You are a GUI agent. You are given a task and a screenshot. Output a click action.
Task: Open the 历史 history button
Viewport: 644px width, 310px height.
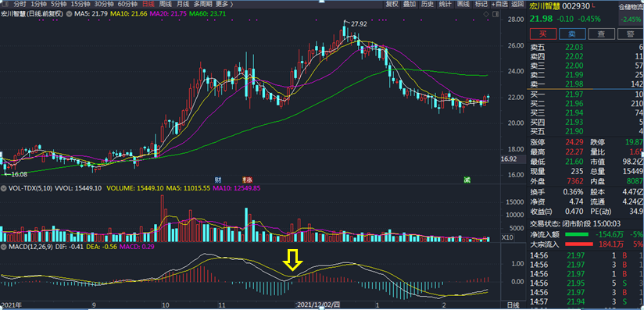(428, 5)
